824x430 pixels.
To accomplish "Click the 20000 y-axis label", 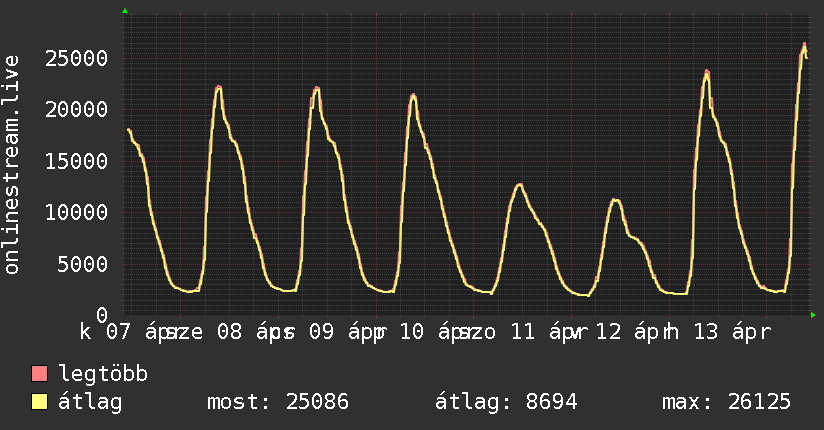I will click(x=77, y=110).
